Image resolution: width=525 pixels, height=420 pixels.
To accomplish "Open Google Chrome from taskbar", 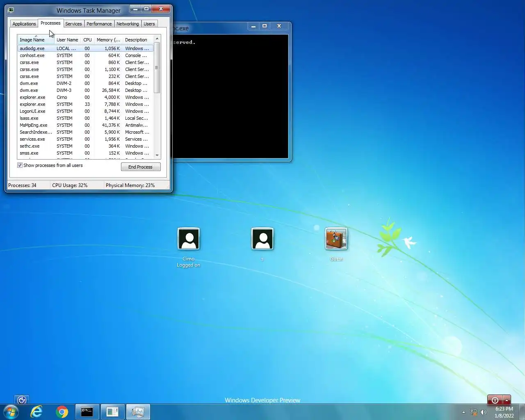I will pyautogui.click(x=62, y=412).
